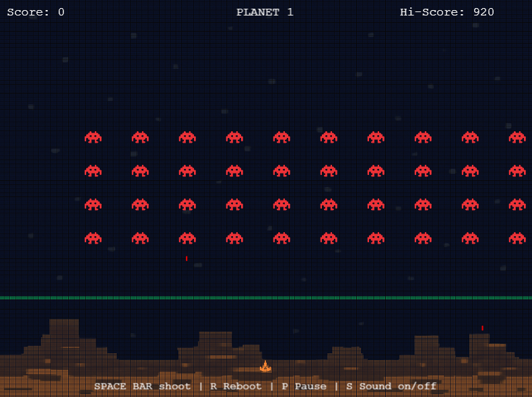
Task: Click the third bottom-row invader above the red bullet
Action: (187, 238)
